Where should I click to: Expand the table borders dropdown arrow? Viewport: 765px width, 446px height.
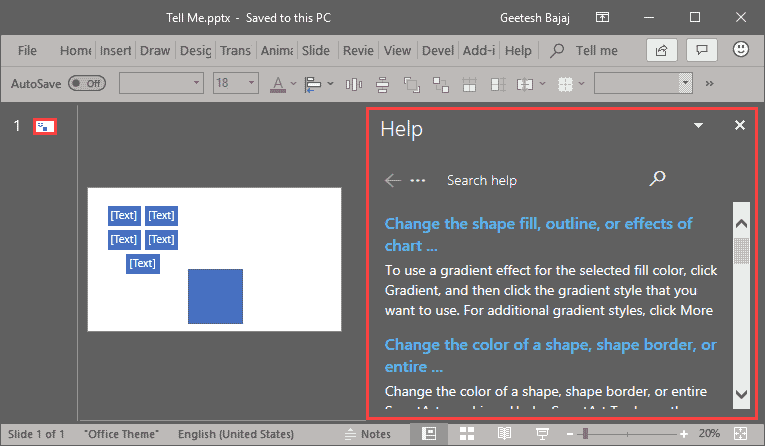(581, 84)
